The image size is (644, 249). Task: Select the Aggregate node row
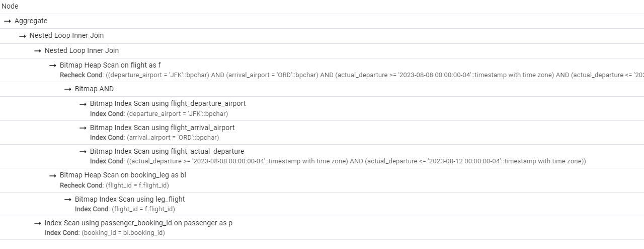coord(31,21)
